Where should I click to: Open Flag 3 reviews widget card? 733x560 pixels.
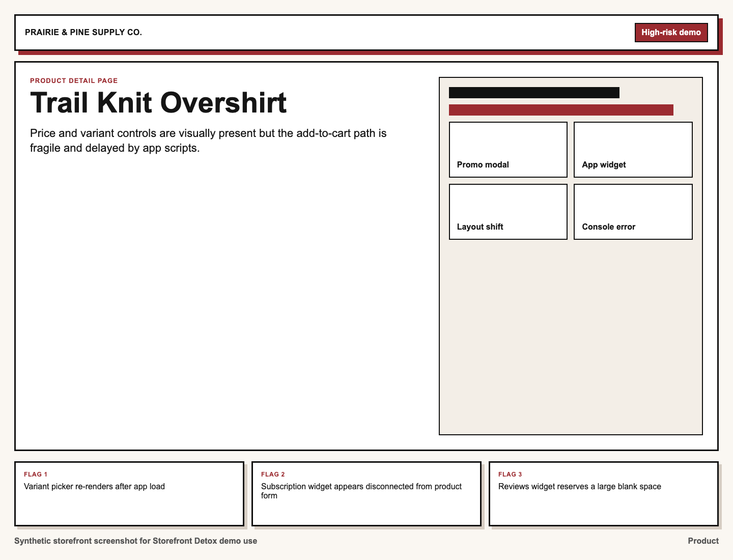[x=604, y=494]
